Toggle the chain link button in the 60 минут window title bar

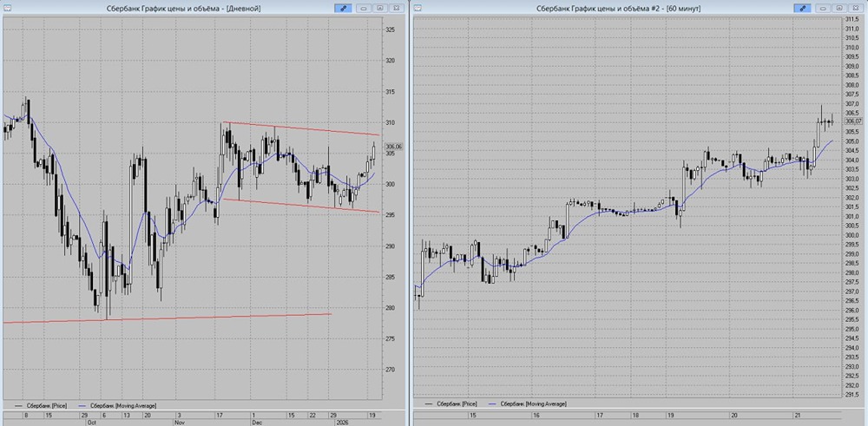(802, 9)
